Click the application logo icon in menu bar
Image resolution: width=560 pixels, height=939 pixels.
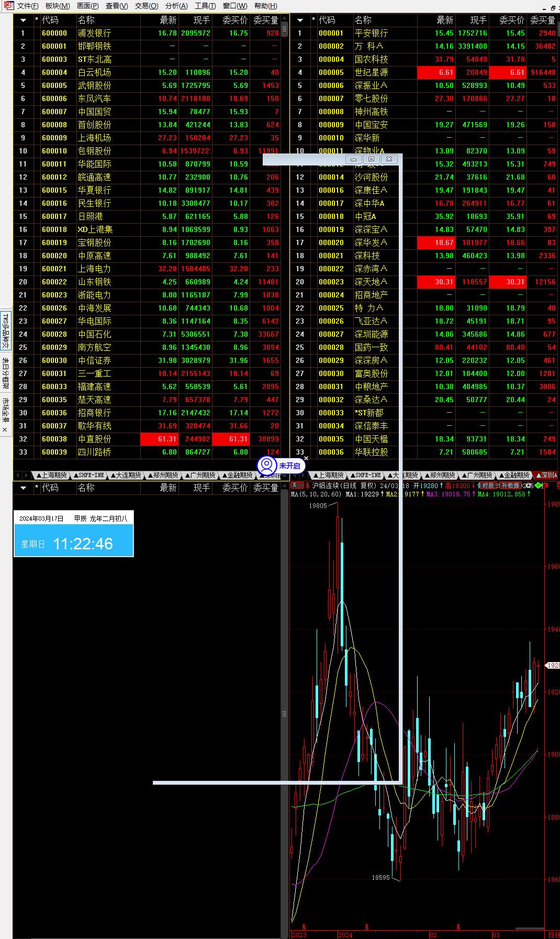[9, 6]
